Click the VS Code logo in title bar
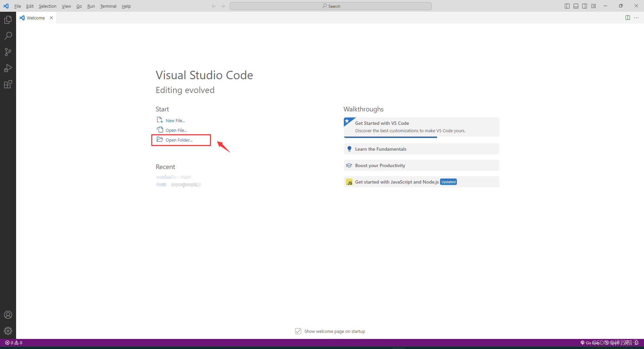Image resolution: width=644 pixels, height=349 pixels. click(x=6, y=6)
